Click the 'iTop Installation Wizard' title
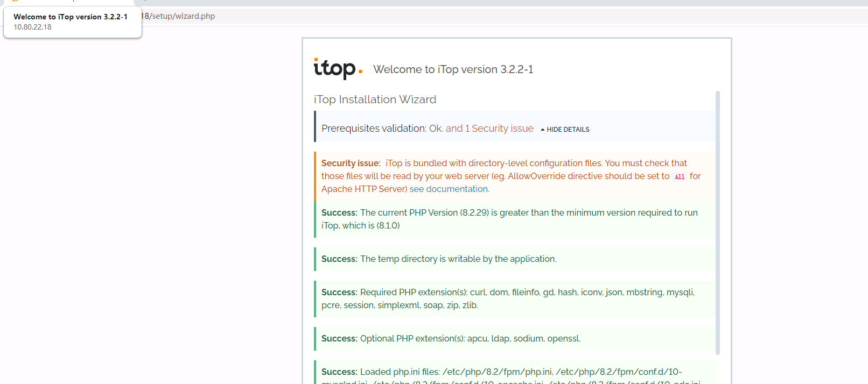 click(x=375, y=99)
